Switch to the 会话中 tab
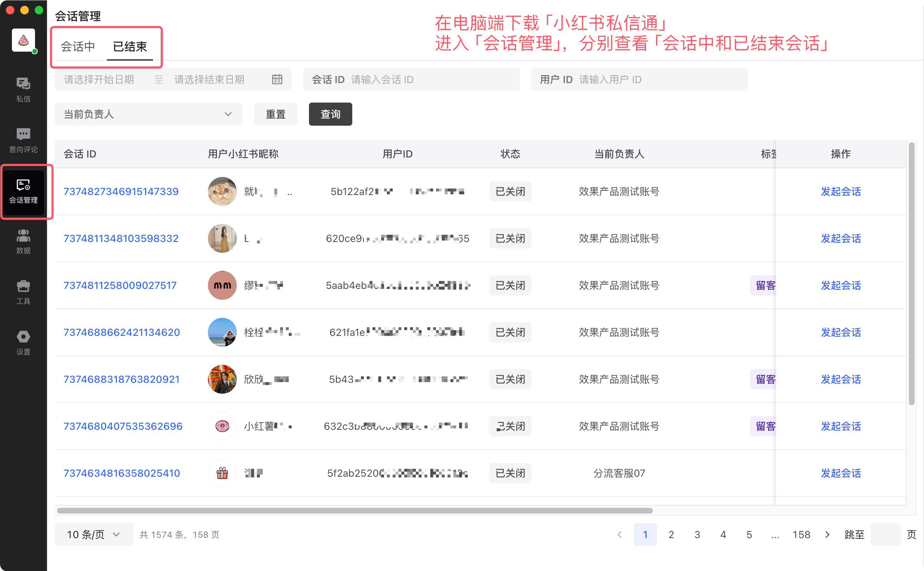This screenshot has height=571, width=924. click(78, 47)
